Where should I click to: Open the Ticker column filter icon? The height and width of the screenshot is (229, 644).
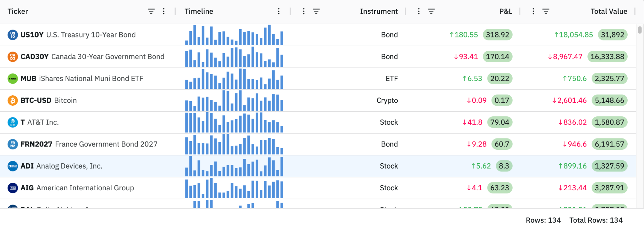point(151,11)
